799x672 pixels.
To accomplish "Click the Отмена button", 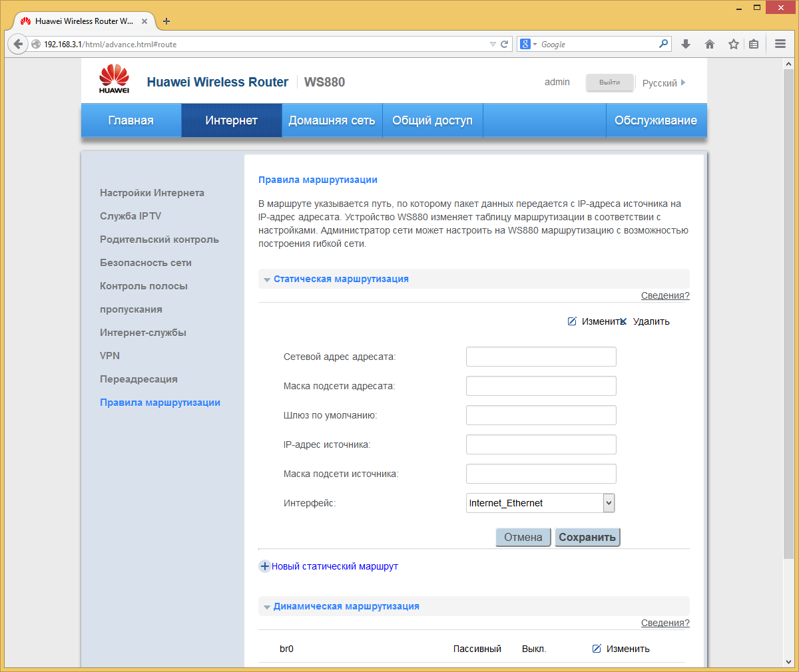I will pos(523,537).
